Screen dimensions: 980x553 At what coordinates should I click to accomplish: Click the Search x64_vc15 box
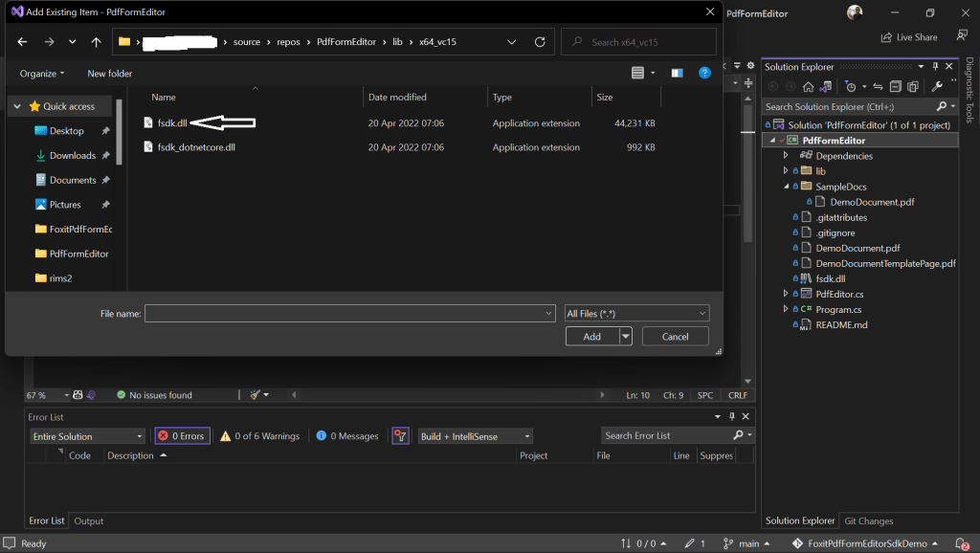click(638, 42)
